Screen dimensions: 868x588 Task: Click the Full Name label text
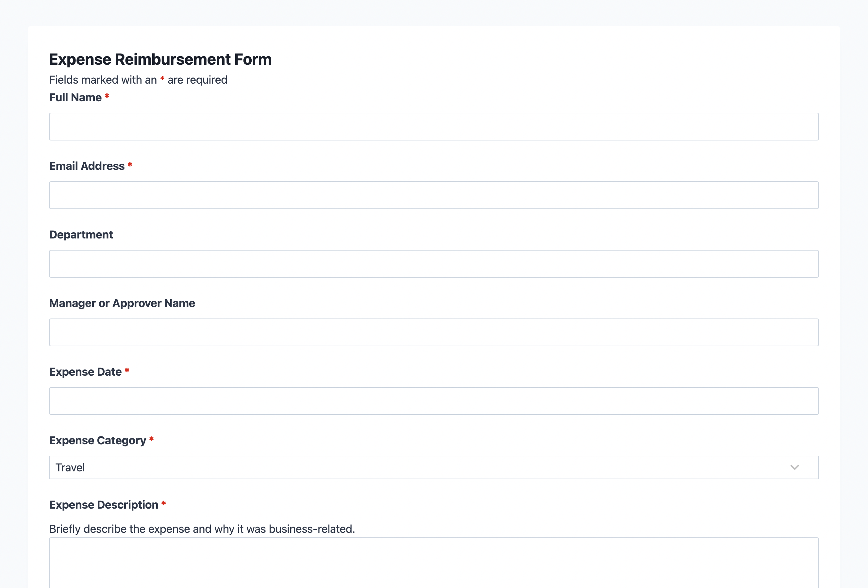75,97
